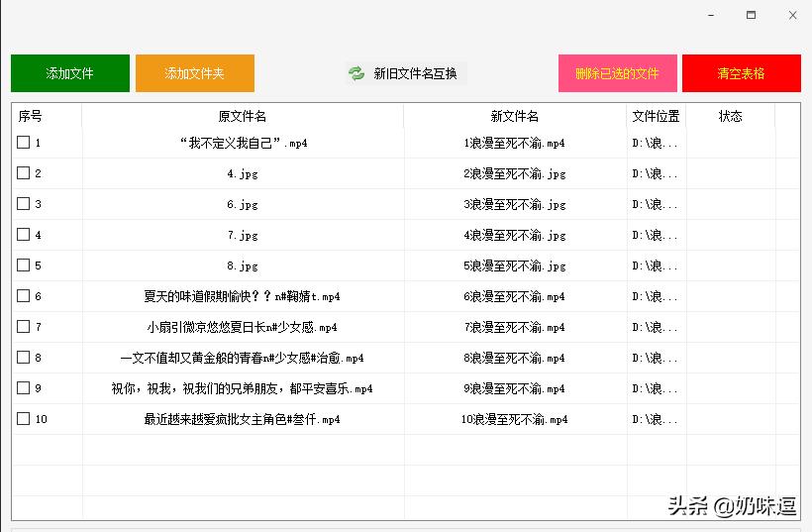
Task: Click the 原文件名 column header
Action: 243,116
